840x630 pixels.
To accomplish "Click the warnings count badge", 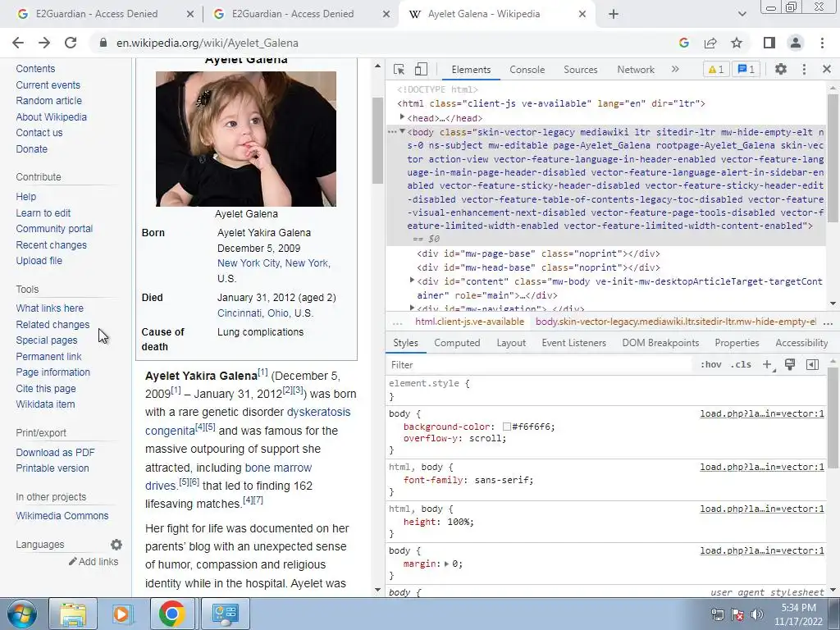I will [716, 69].
